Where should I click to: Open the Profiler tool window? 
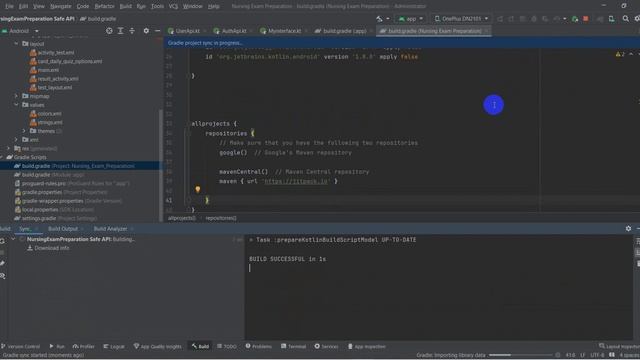[x=84, y=347]
